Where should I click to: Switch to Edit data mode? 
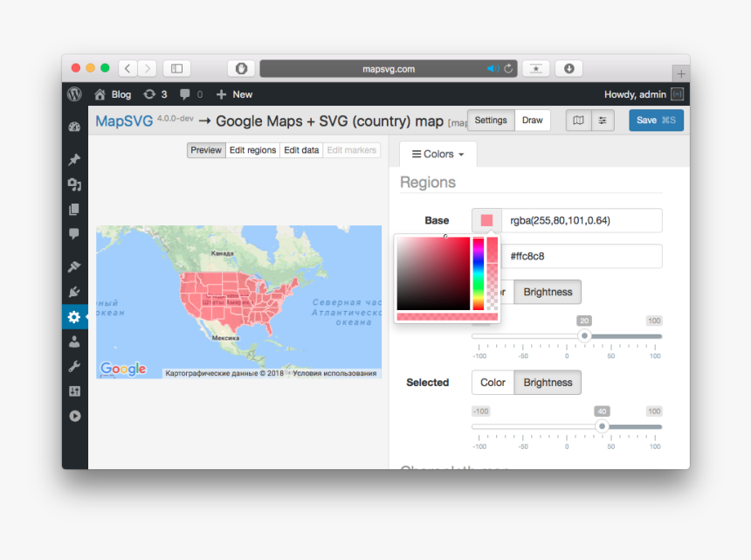tap(301, 150)
